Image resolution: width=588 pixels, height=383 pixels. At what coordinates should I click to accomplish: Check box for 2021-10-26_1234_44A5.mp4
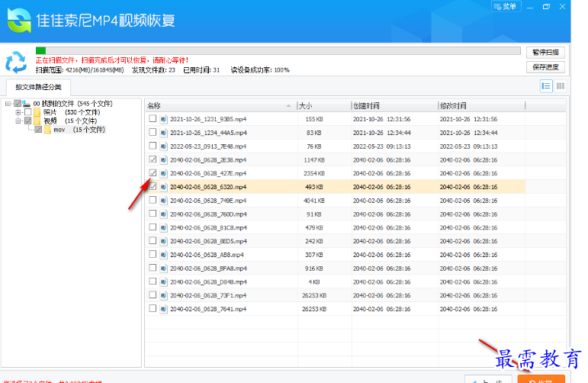153,132
